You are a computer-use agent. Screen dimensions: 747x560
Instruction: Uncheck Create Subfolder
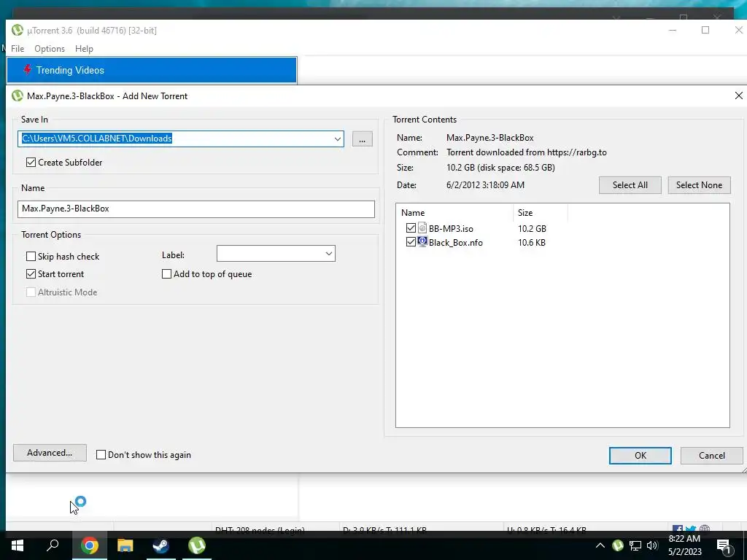(x=31, y=163)
